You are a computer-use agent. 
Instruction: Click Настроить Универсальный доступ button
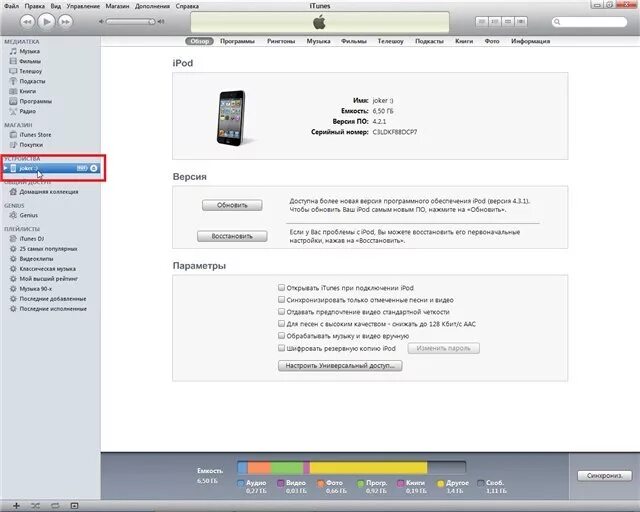click(340, 365)
